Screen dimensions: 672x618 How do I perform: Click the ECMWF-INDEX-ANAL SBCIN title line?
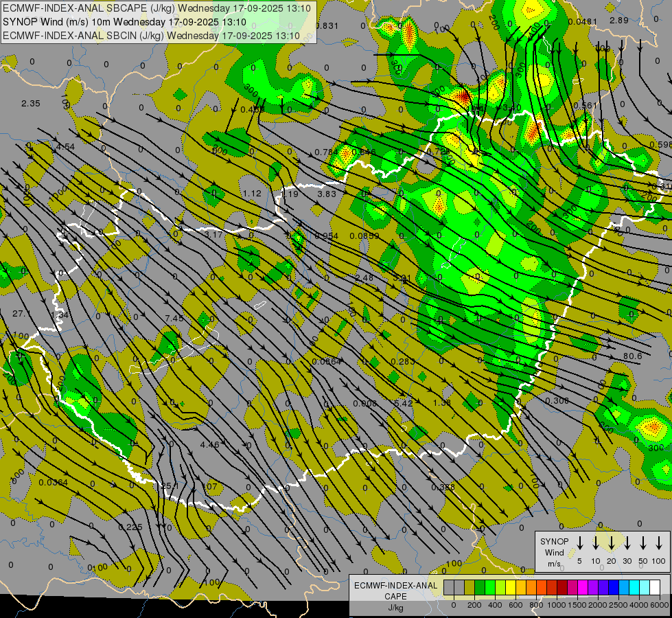[x=151, y=34]
